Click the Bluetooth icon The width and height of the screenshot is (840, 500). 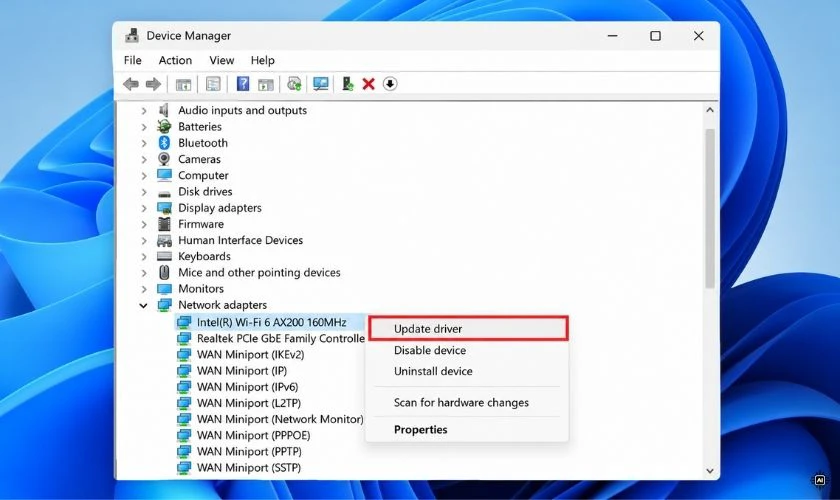click(164, 143)
